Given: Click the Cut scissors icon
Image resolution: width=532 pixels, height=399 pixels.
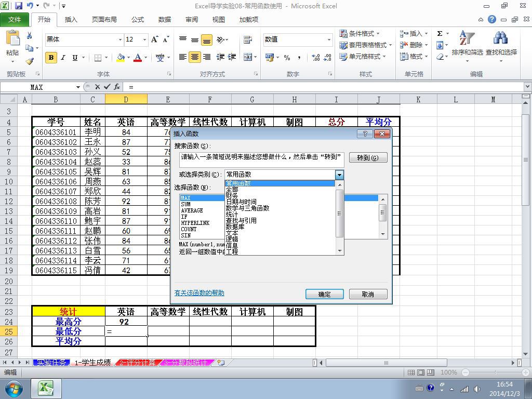Looking at the screenshot, I should click(30, 36).
